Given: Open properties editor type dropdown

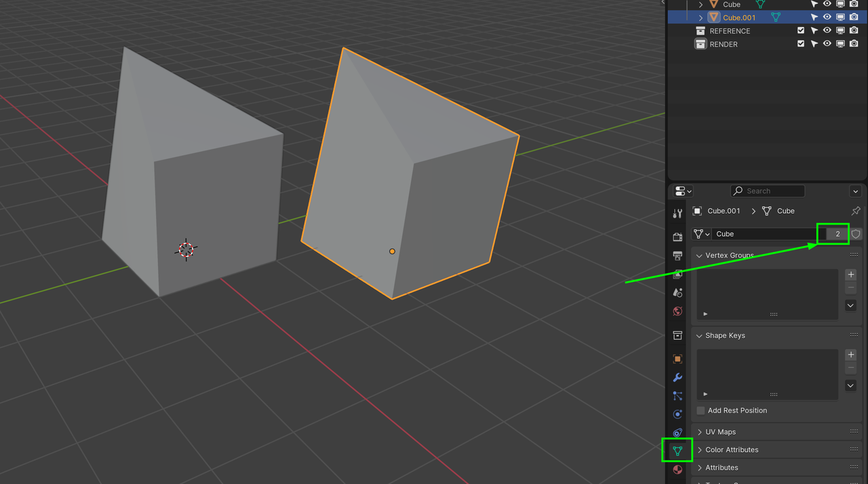Looking at the screenshot, I should 684,192.
